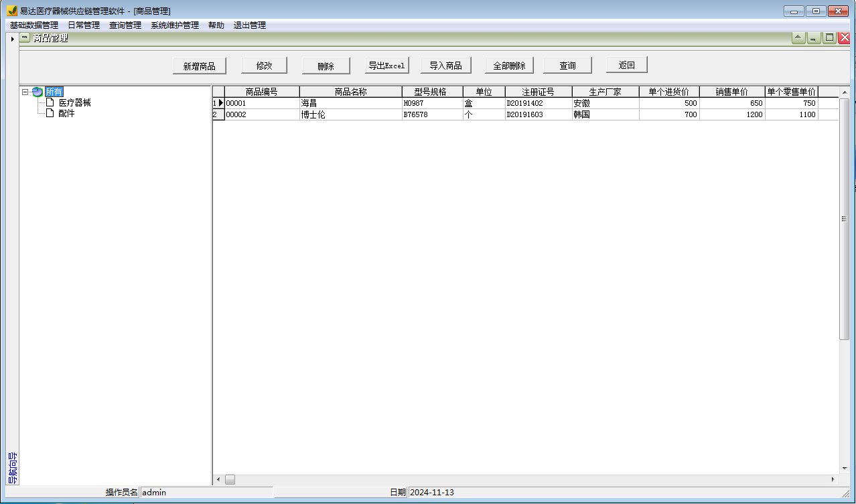Click the 单个进货价 column header
This screenshot has width=856, height=504.
click(x=669, y=92)
